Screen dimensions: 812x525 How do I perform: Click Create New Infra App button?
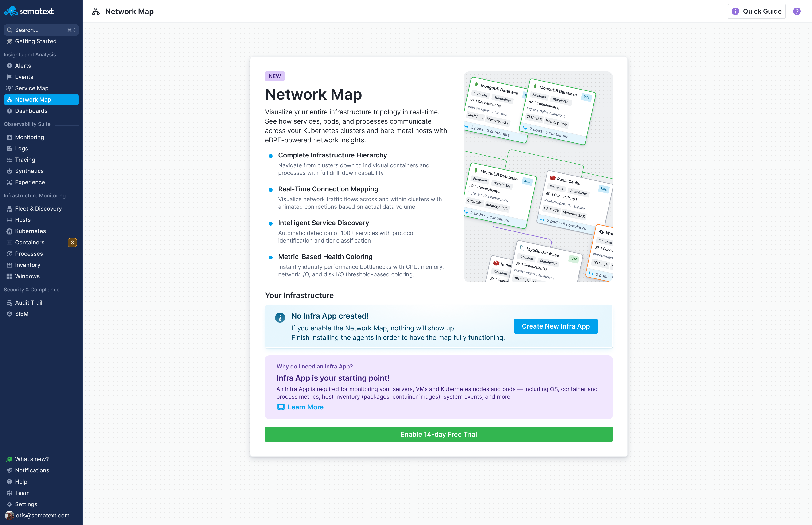(555, 326)
